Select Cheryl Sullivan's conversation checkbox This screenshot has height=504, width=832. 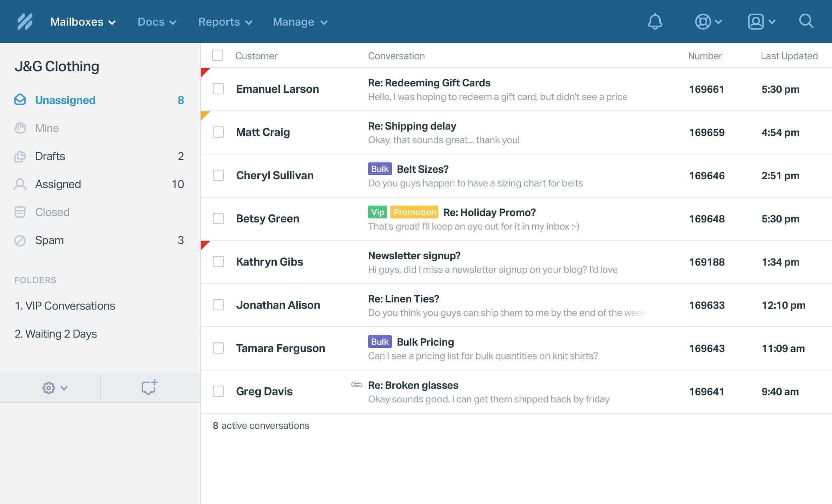click(218, 175)
